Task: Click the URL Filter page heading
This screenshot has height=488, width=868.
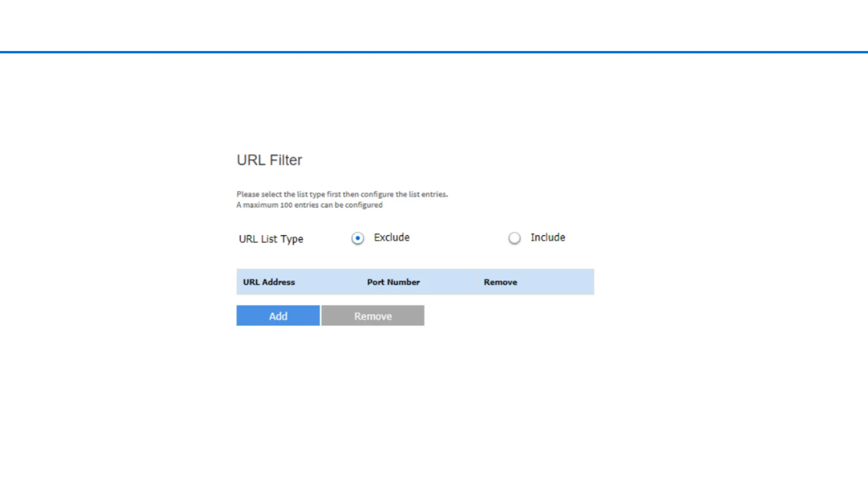Action: point(269,160)
